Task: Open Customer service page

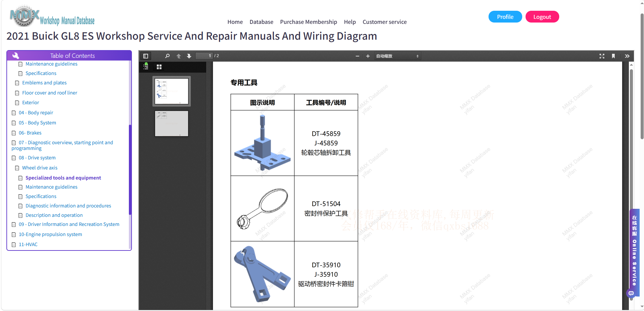Action: [x=385, y=22]
